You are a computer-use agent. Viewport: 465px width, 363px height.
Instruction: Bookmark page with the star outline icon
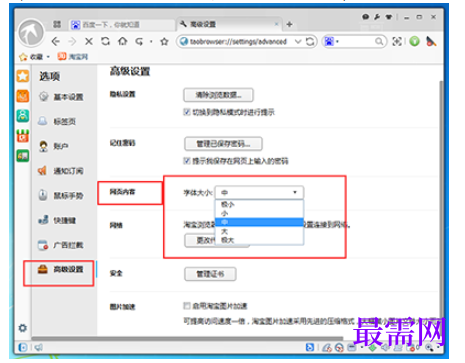[164, 42]
